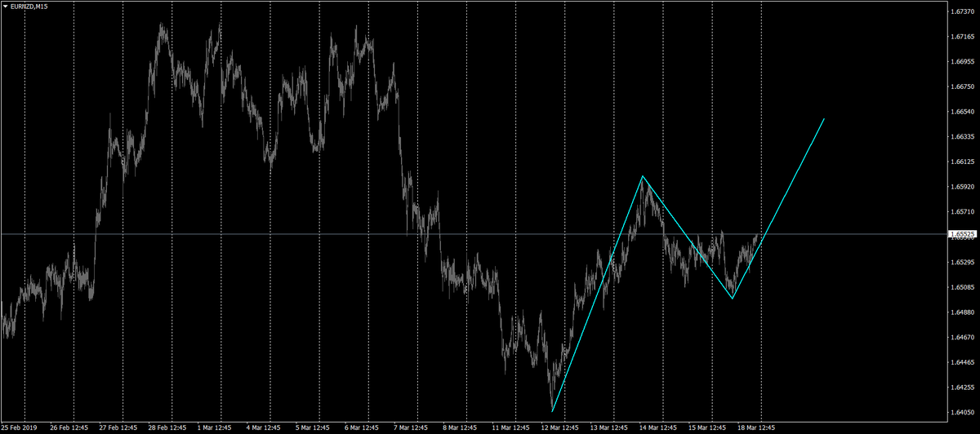Click the 1.64880 price axis value
This screenshot has width=980, height=434.
(x=962, y=312)
